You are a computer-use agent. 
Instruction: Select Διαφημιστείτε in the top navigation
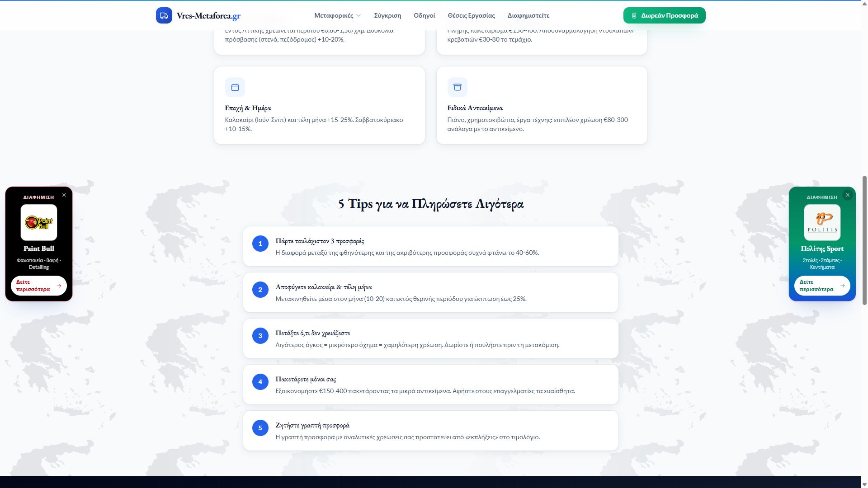528,15
